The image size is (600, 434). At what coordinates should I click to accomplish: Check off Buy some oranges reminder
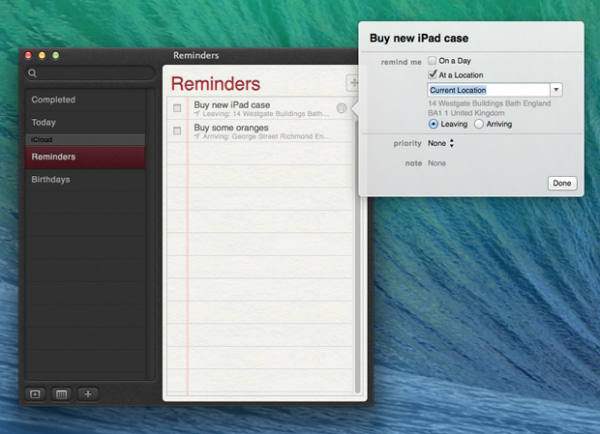pyautogui.click(x=177, y=131)
